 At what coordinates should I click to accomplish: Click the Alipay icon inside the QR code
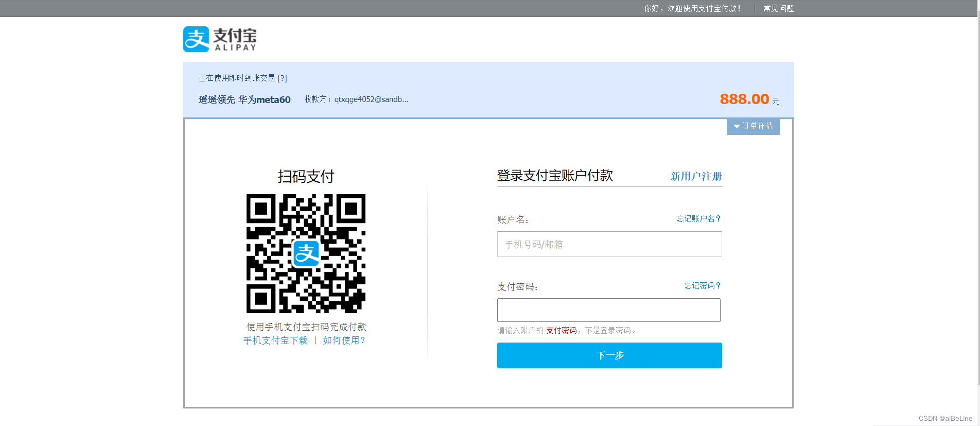pyautogui.click(x=306, y=253)
